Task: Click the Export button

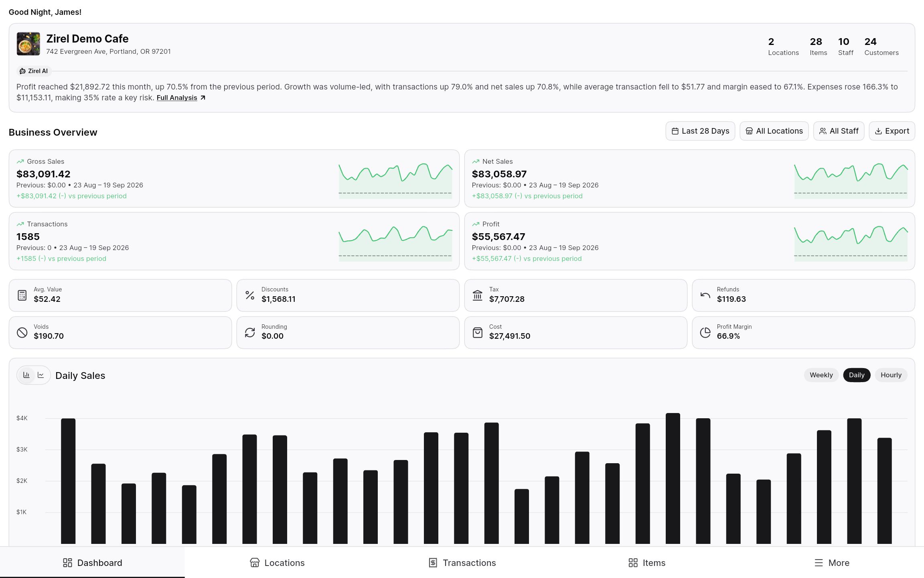Action: coord(892,131)
